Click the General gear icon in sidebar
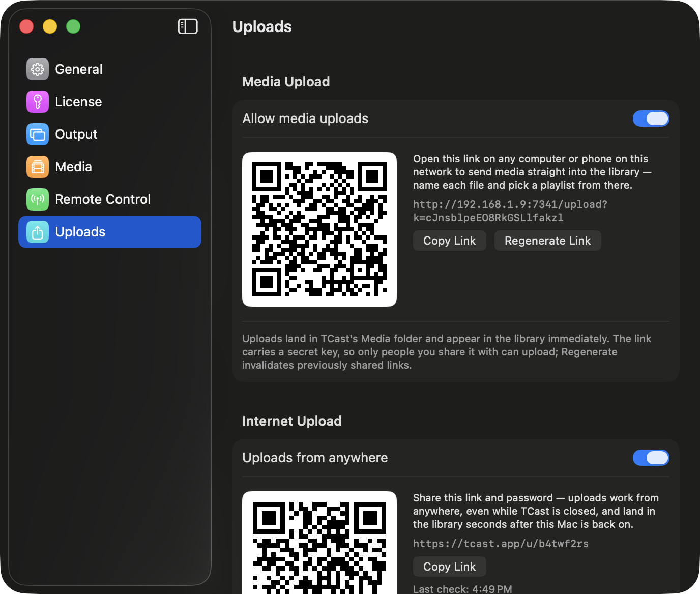This screenshot has height=594, width=700. pos(38,69)
